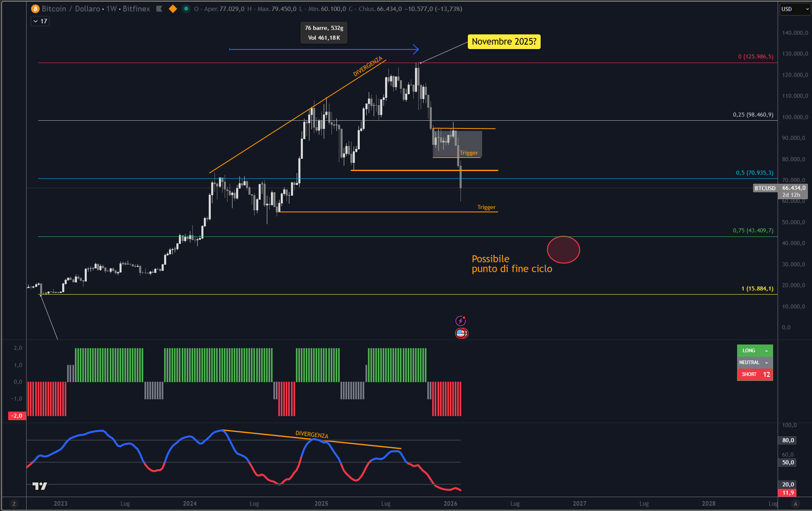Toggle auto scale A button

(795, 504)
